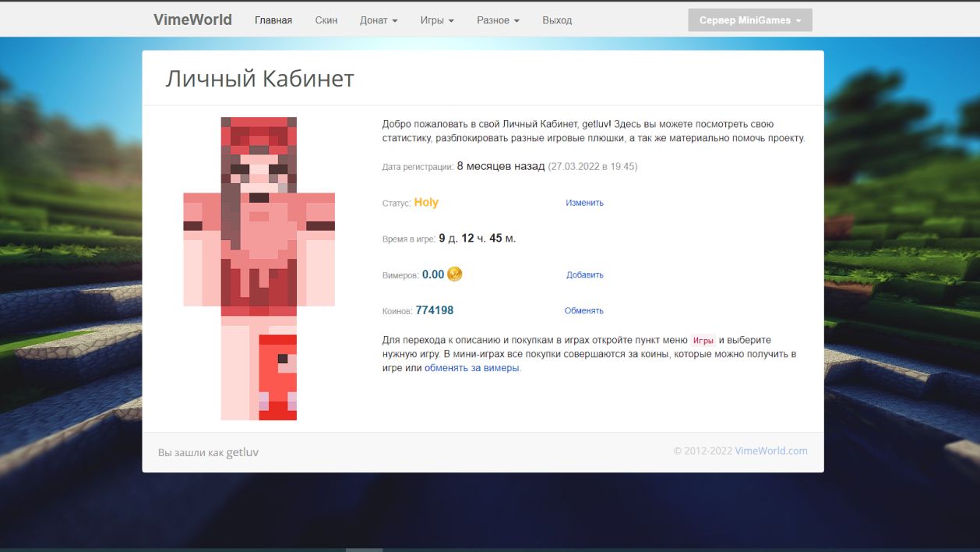Image resolution: width=980 pixels, height=552 pixels.
Task: Go to the Скин page
Action: coord(326,20)
